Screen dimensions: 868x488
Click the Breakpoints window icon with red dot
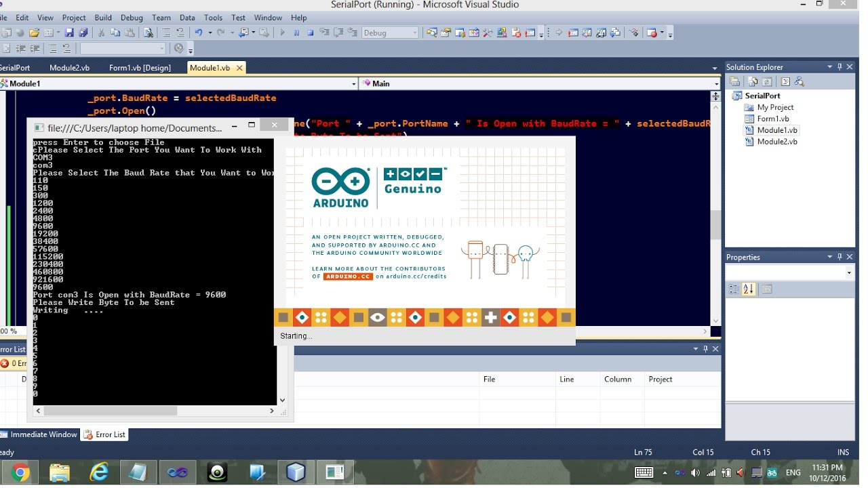652,33
